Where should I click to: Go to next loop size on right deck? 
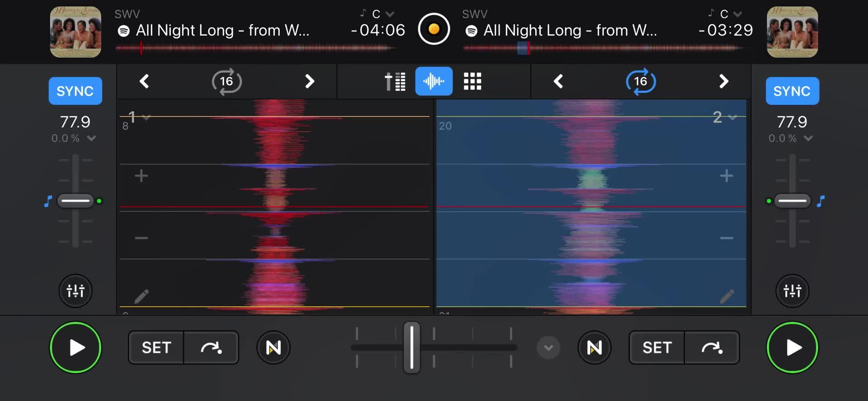[x=723, y=81]
